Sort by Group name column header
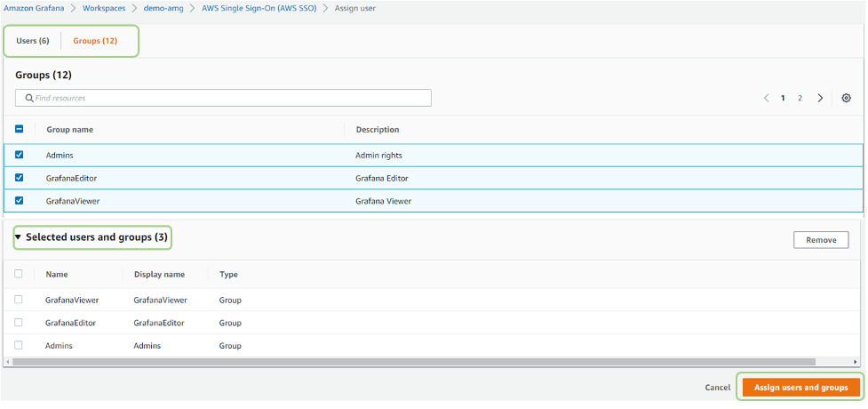Viewport: 868px width, 409px height. 70,129
